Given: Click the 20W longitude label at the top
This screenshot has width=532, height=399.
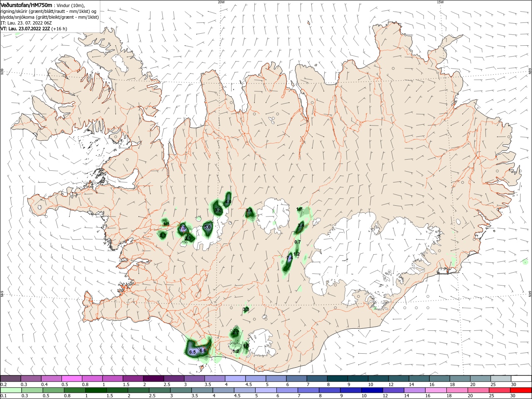Looking at the screenshot, I should click(221, 2).
